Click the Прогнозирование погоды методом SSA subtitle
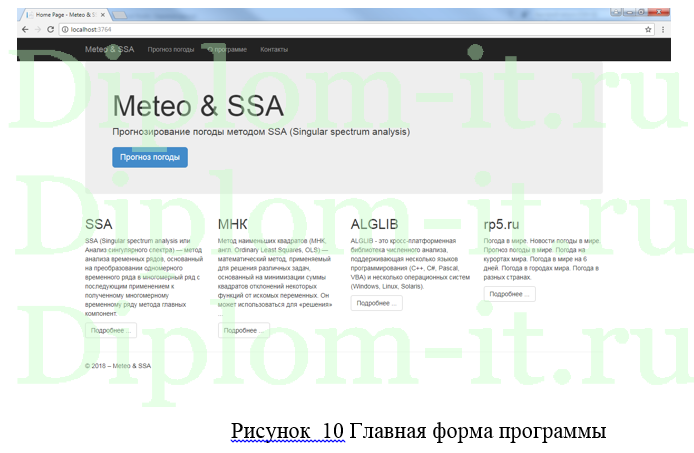This screenshot has width=694, height=453. click(261, 132)
